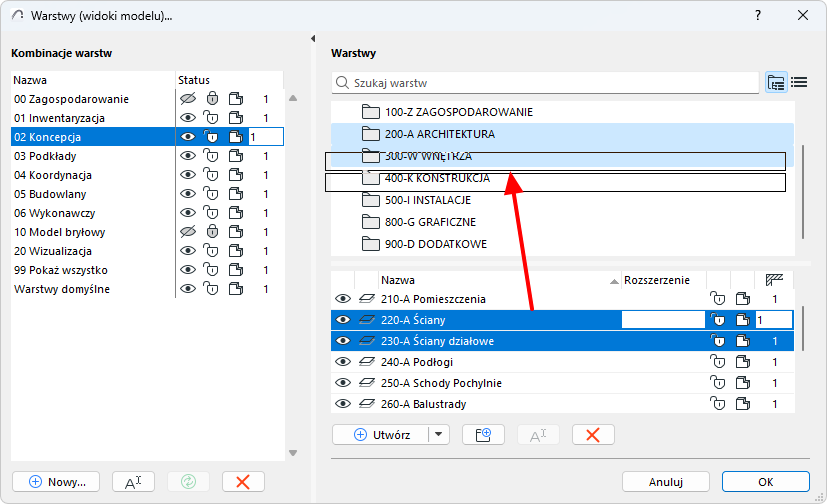The image size is (827, 504).
Task: Click the number field of 02 Koncepcja
Action: (266, 137)
